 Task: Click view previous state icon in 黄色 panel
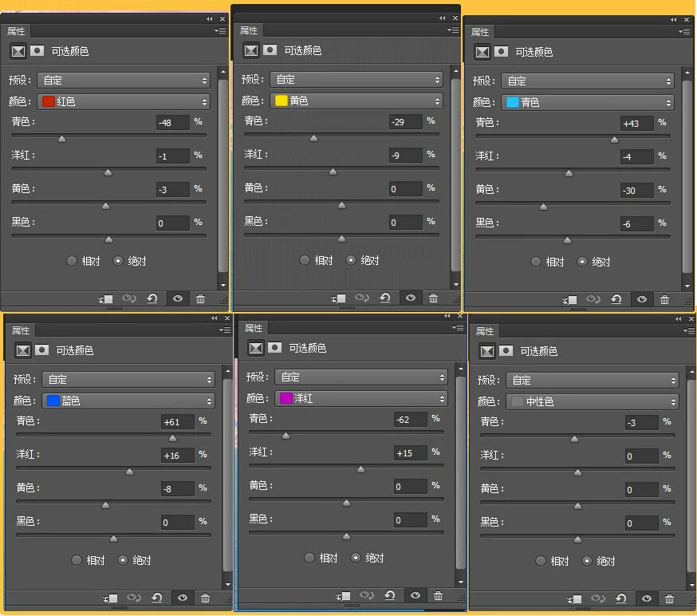(362, 298)
